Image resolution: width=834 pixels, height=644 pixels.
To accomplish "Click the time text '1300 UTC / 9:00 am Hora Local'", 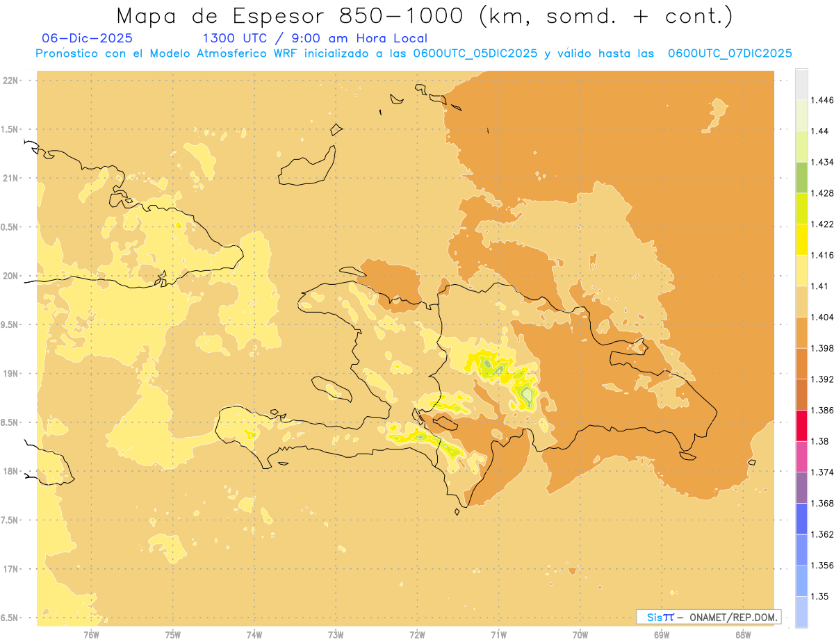I will [315, 38].
